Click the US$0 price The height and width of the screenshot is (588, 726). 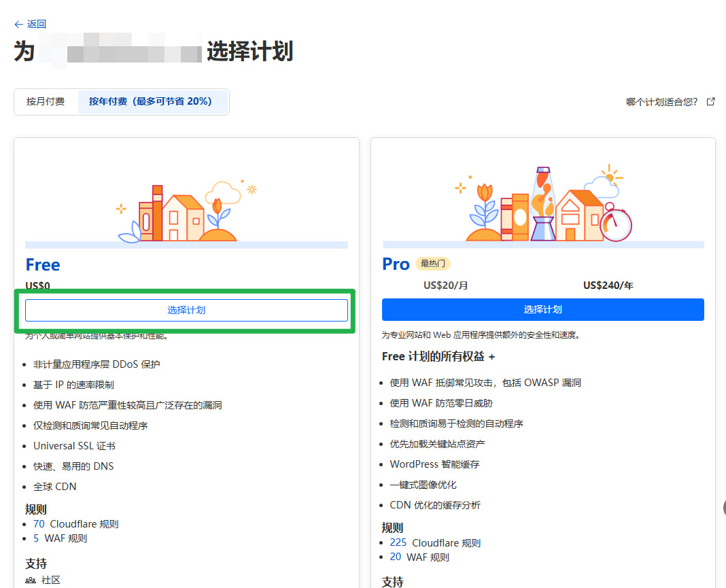[x=37, y=286]
